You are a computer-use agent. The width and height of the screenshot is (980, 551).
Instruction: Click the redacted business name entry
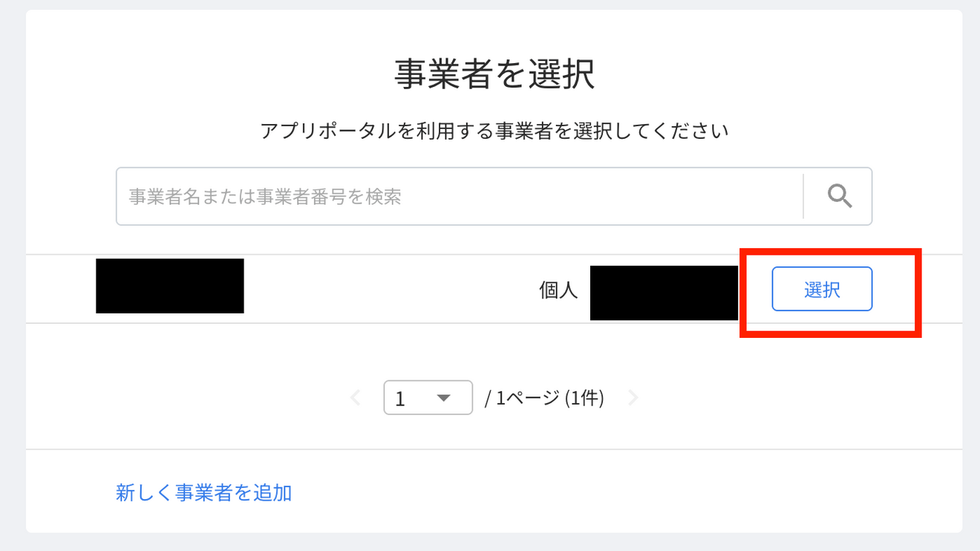[x=169, y=287]
